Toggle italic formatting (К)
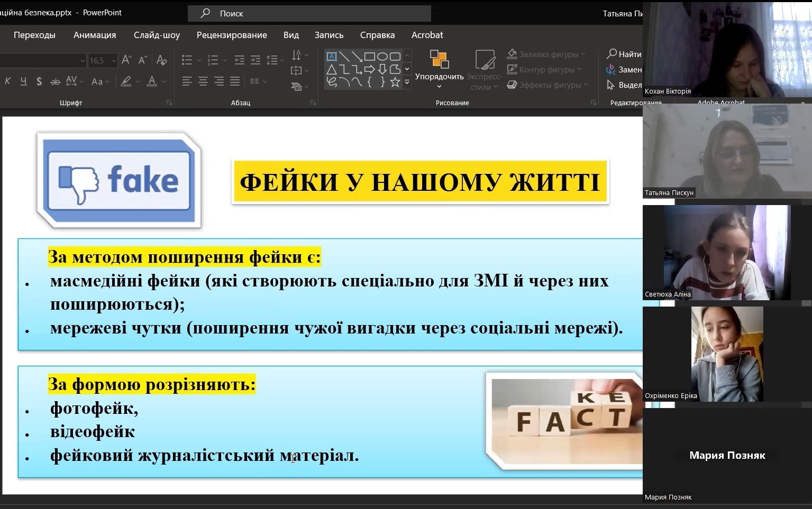The height and width of the screenshot is (509, 812). tap(7, 81)
